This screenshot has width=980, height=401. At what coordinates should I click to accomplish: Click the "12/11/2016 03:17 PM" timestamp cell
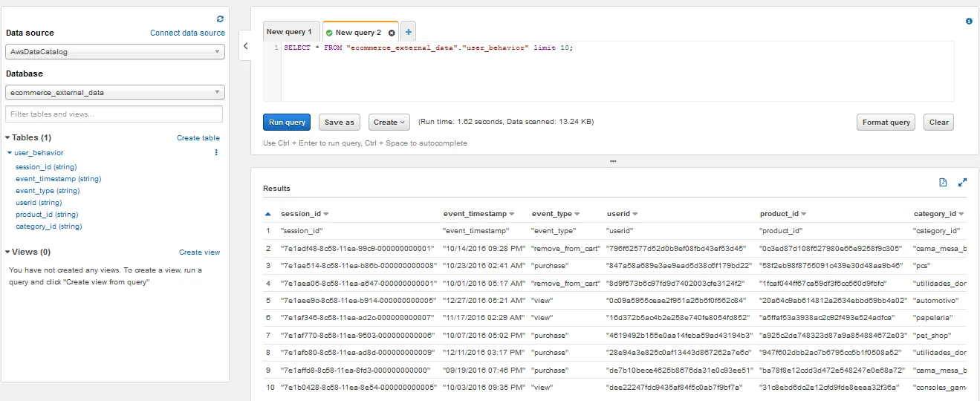[484, 353]
